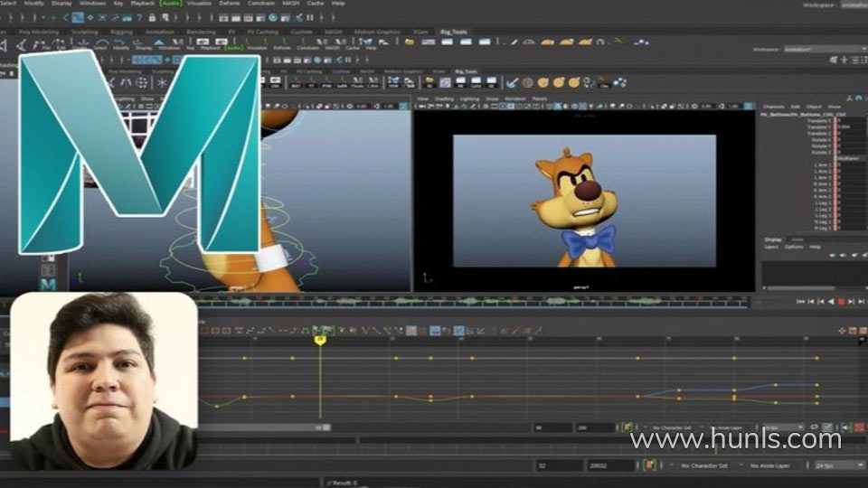Expand the No Character Set dropdown
The height and width of the screenshot is (488, 868).
point(706,465)
